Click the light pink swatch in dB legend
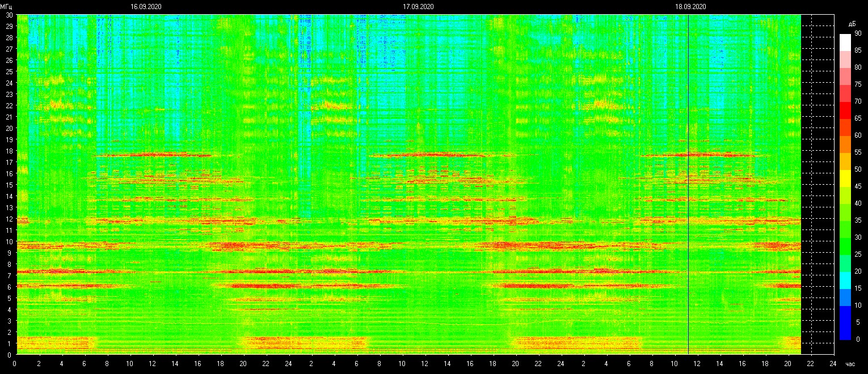The width and height of the screenshot is (868, 374). [845, 59]
